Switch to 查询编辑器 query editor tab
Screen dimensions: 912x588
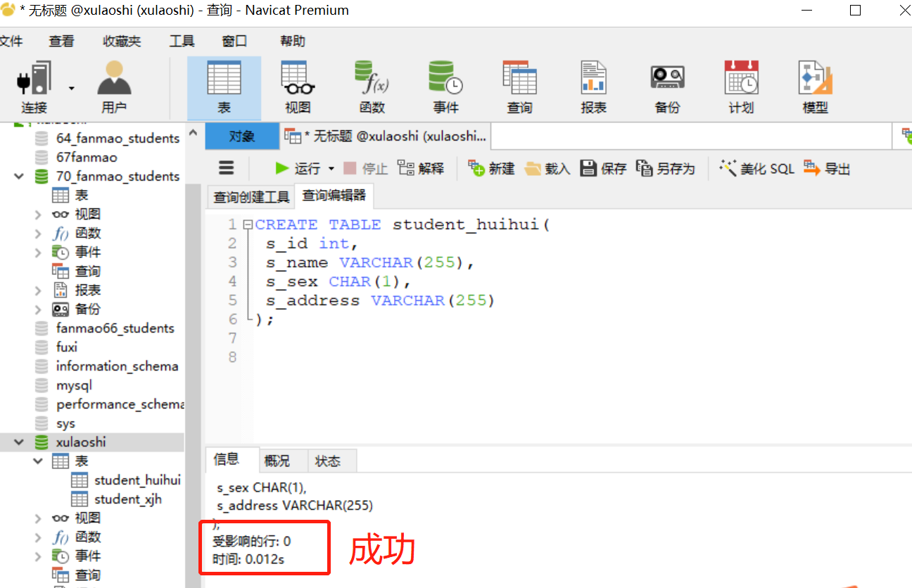[x=334, y=196]
